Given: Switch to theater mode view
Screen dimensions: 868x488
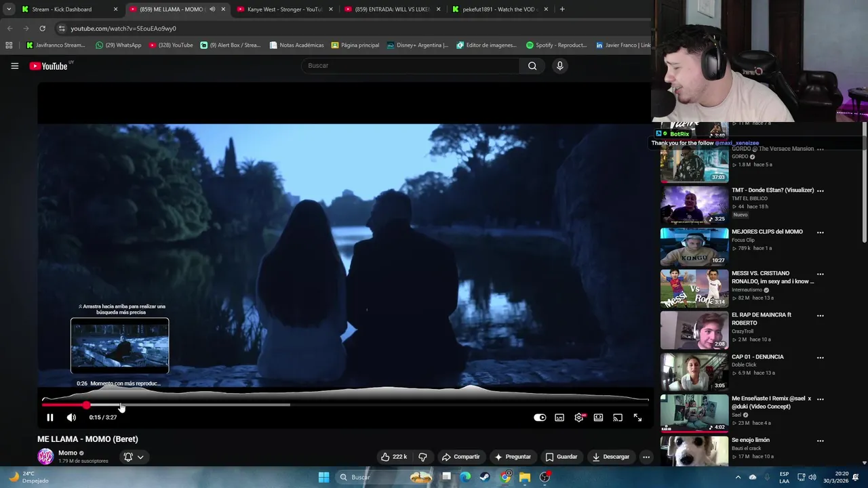Looking at the screenshot, I should pos(598,418).
